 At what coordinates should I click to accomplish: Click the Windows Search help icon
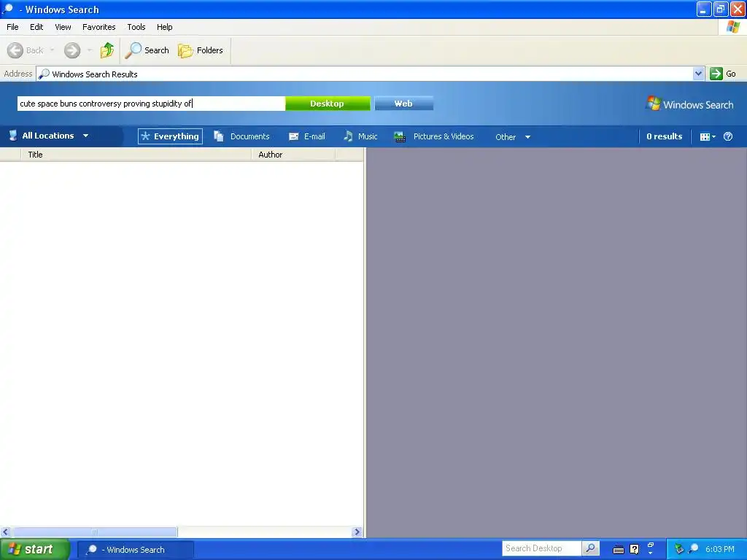tap(728, 136)
